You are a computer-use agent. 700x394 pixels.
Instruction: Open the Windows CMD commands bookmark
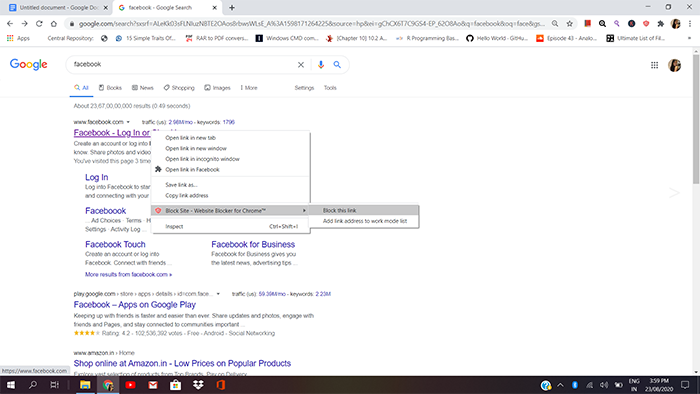(287, 38)
